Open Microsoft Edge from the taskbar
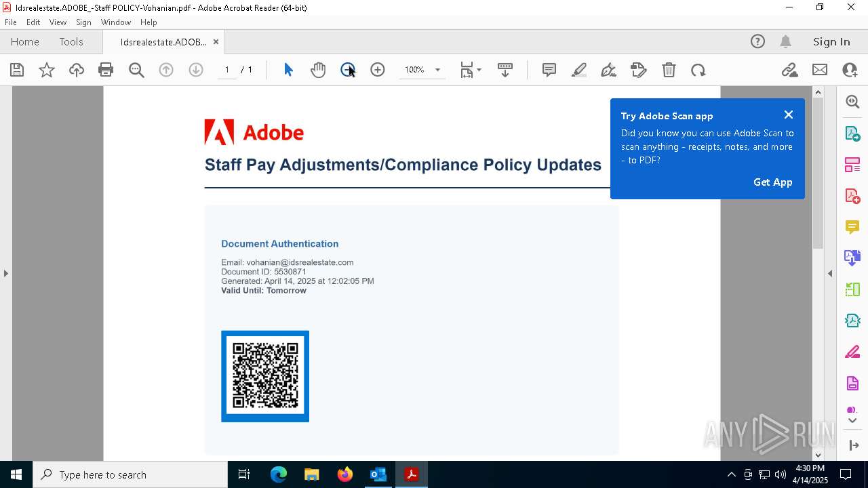The image size is (868, 488). click(279, 474)
